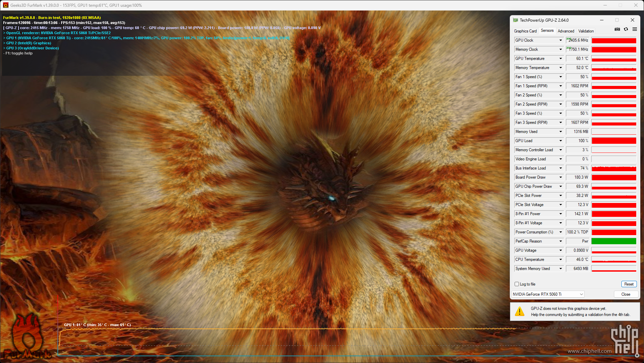
Task: Open the GPU Clock sensor dropdown
Action: point(561,40)
